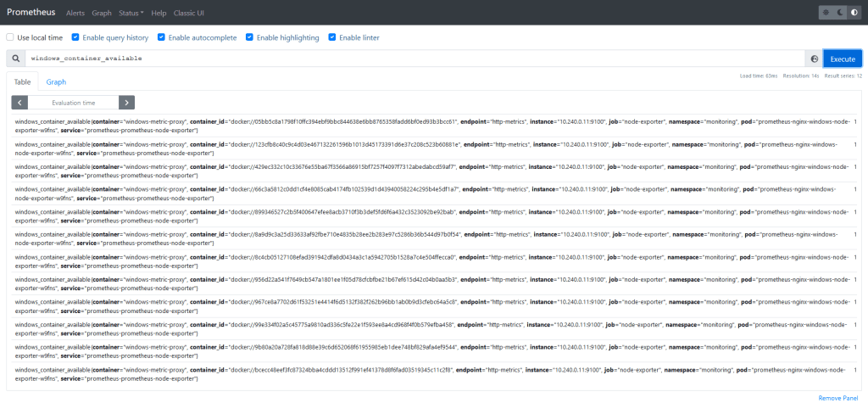Switch to the Graph panel tab

56,82
